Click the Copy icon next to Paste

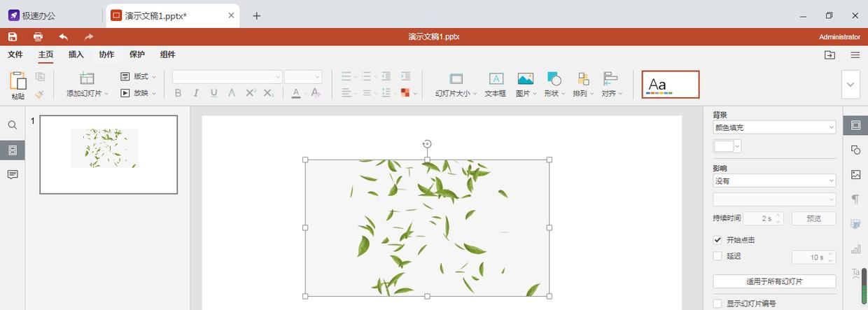[x=40, y=77]
